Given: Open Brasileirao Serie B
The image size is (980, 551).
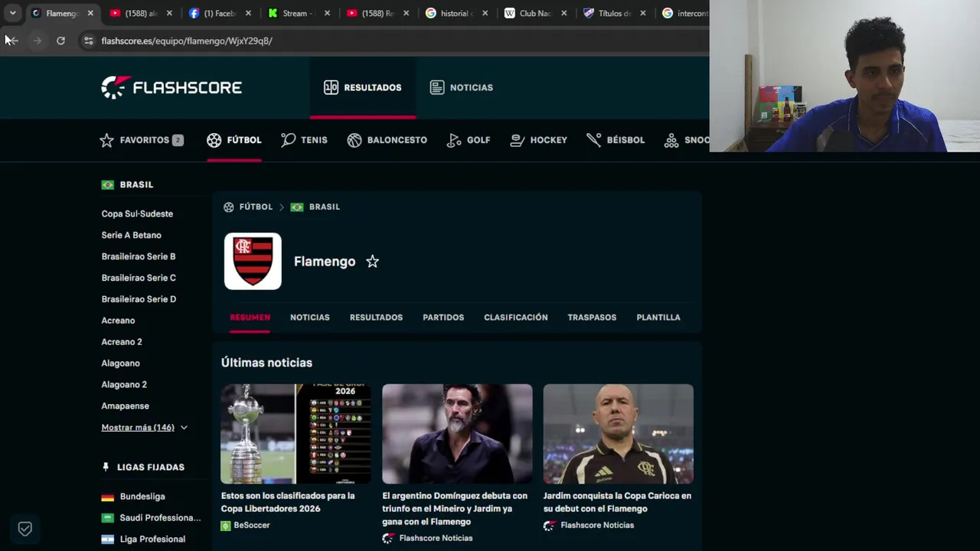Looking at the screenshot, I should pos(139,256).
